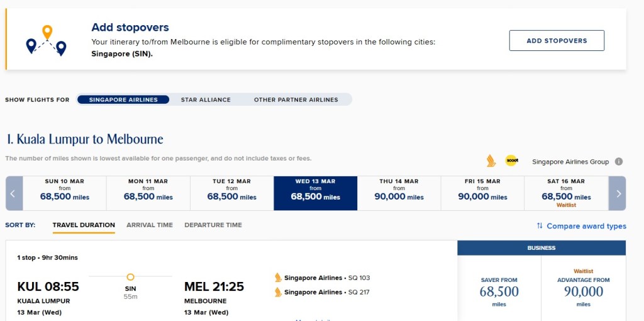
Task: Choose Advantage from 90,000 miles fare
Action: (x=583, y=291)
